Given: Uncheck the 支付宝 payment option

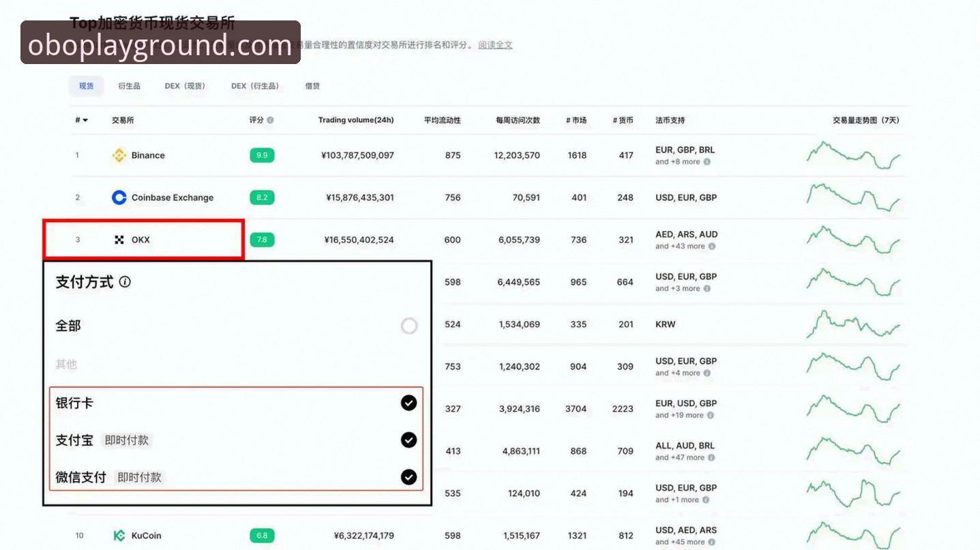Looking at the screenshot, I should (x=409, y=440).
